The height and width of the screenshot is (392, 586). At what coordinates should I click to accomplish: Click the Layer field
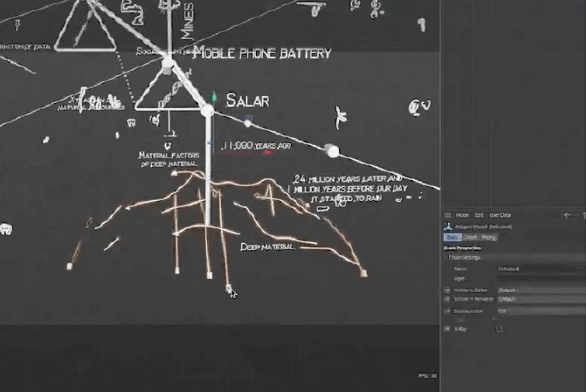pyautogui.click(x=540, y=278)
